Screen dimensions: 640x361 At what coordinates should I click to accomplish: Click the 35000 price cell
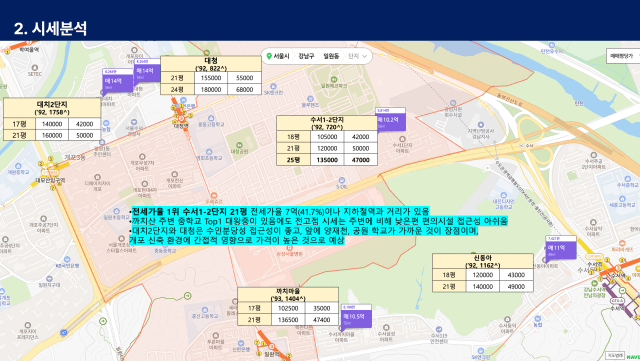click(322, 308)
